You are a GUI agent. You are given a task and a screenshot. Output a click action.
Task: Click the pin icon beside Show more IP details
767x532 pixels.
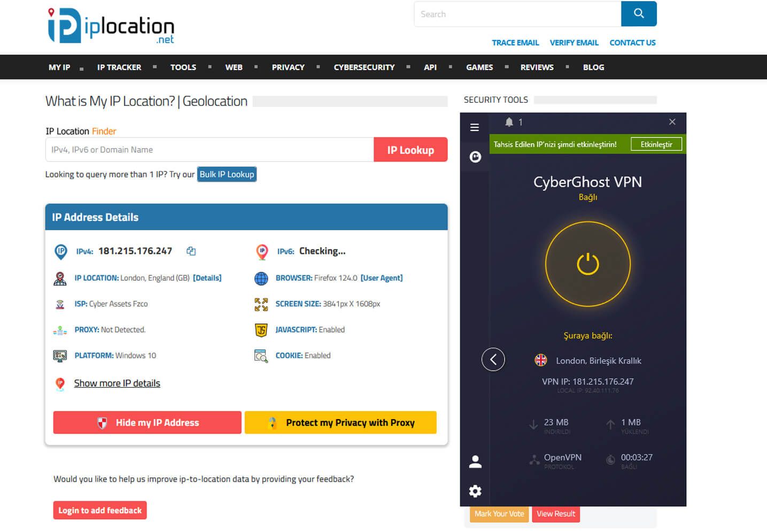pos(60,383)
